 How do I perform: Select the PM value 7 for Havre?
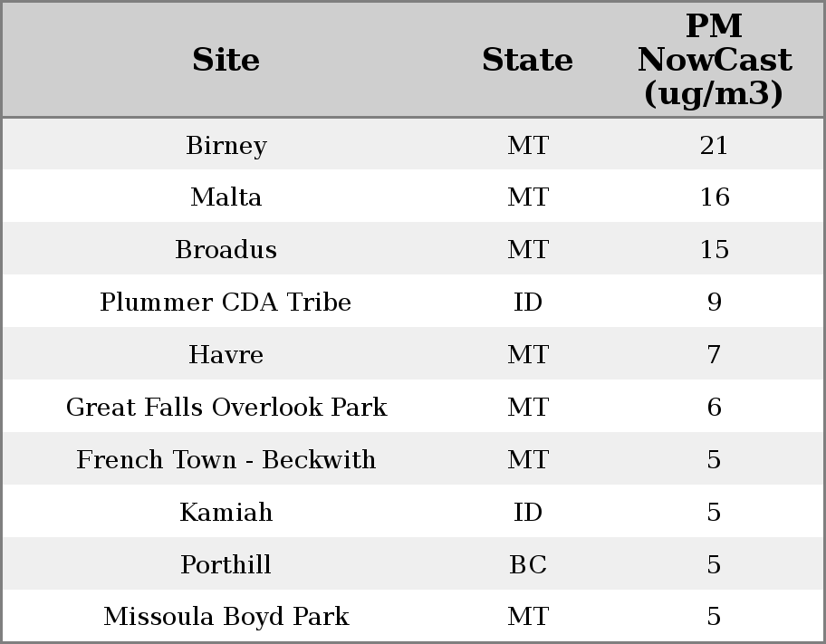(714, 355)
